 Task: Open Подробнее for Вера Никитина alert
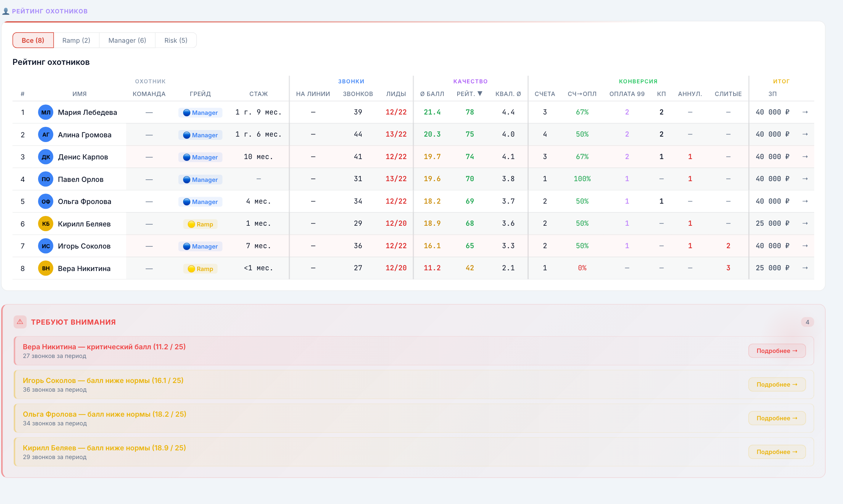pos(777,351)
